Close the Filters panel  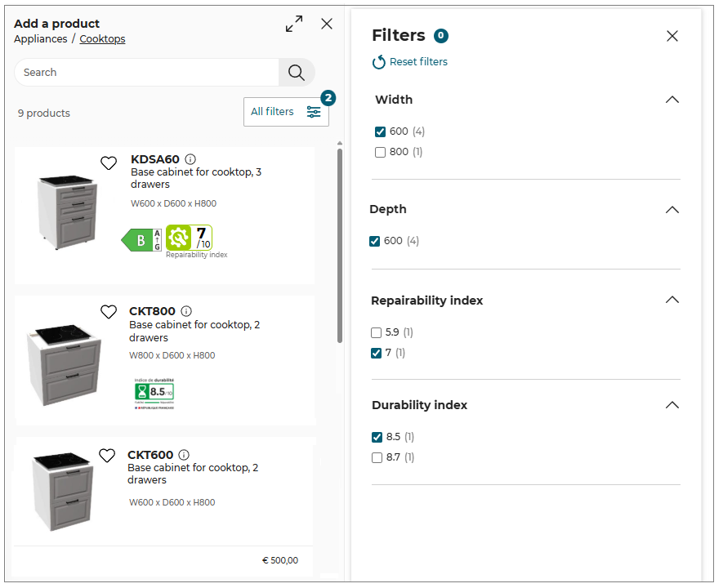[672, 35]
